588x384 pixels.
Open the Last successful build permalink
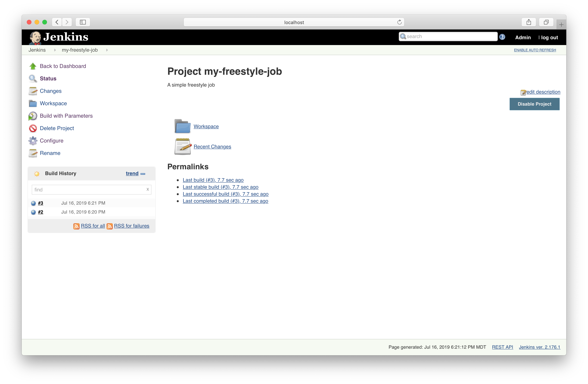[225, 194]
